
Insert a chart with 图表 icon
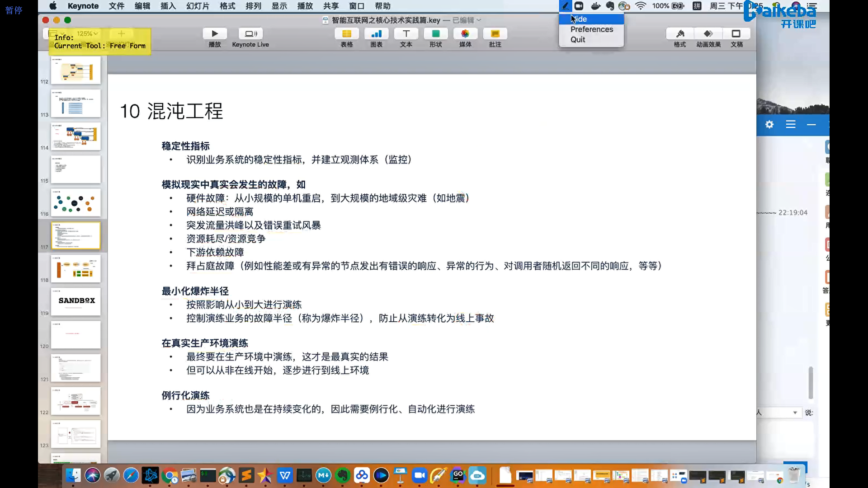pos(376,34)
